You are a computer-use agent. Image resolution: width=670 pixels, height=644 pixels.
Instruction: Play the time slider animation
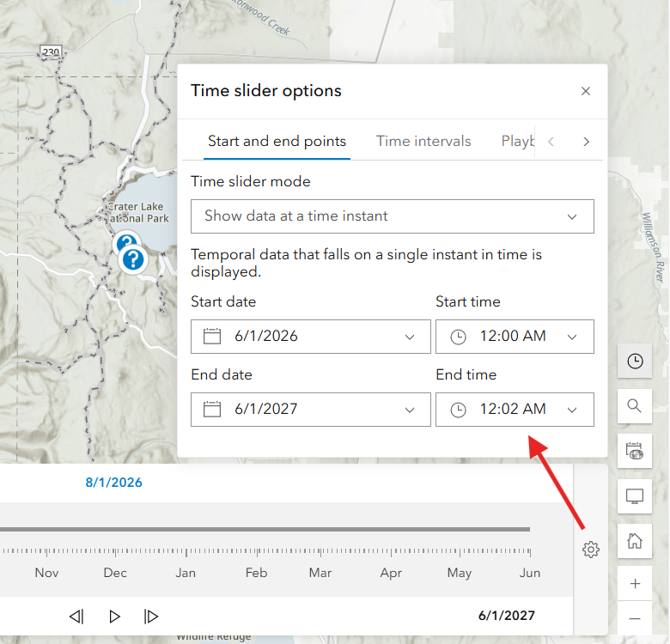pyautogui.click(x=114, y=617)
